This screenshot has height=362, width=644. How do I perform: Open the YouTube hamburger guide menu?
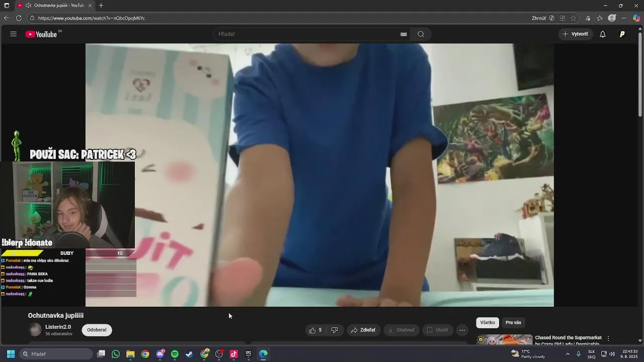coord(14,34)
